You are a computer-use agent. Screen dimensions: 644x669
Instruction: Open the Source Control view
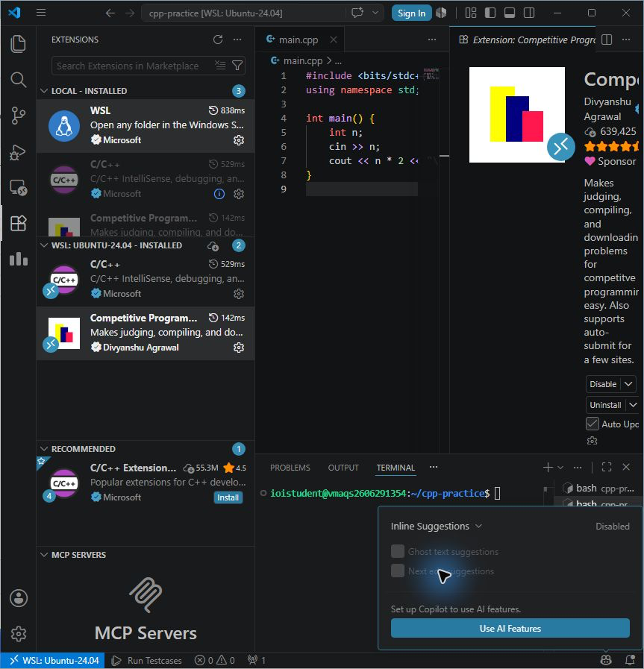pyautogui.click(x=18, y=115)
